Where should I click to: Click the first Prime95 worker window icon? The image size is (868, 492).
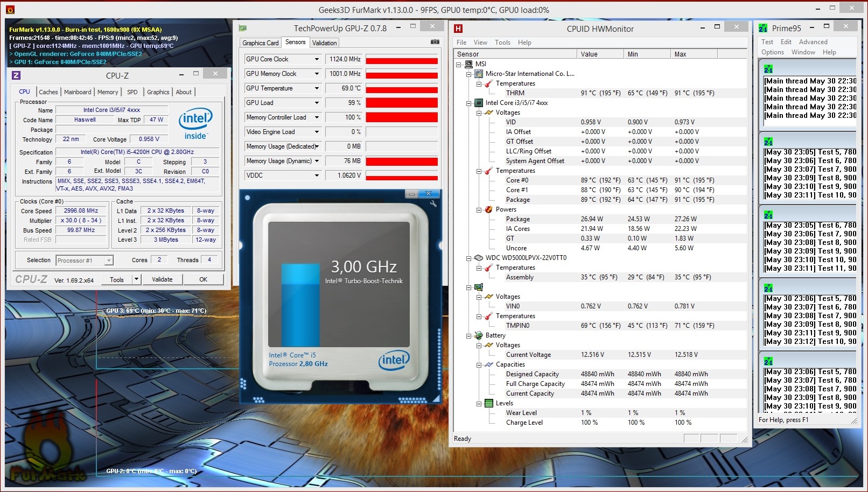tap(768, 69)
